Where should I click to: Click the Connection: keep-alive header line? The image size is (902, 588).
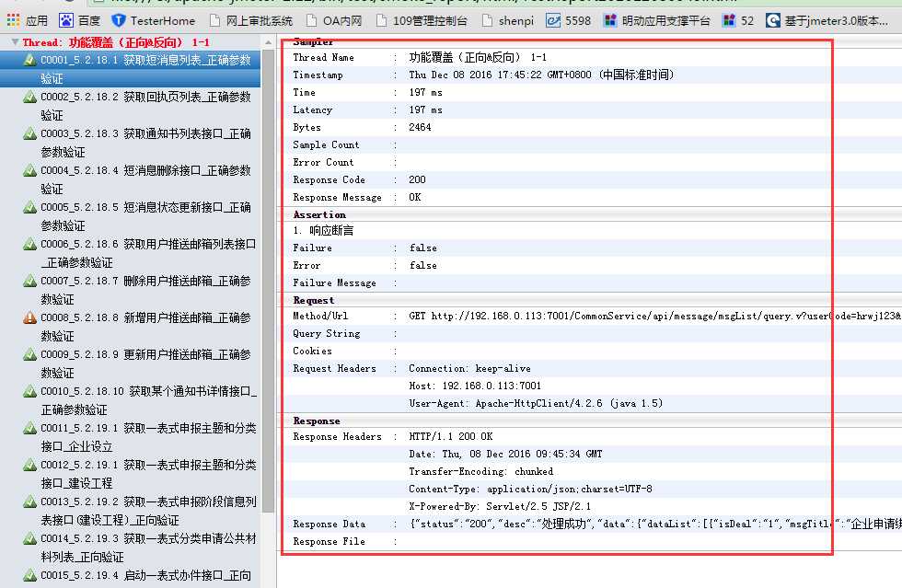[469, 369]
